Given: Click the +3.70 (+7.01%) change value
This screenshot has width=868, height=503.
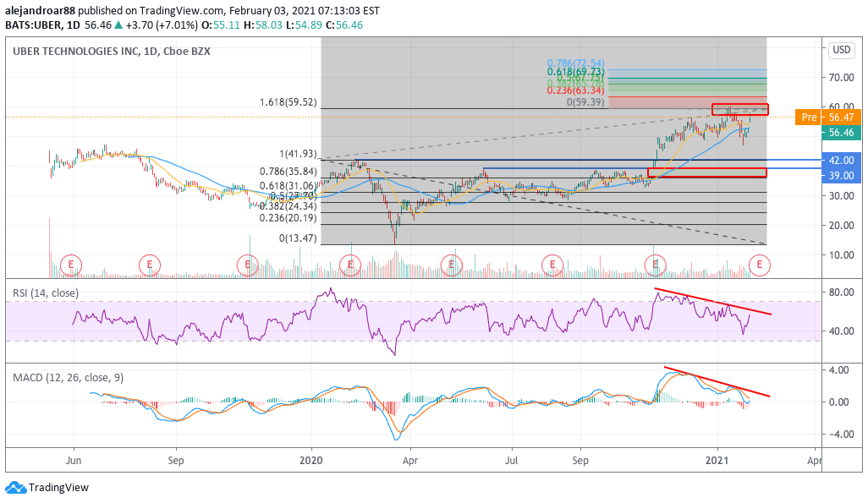Looking at the screenshot, I should [162, 25].
